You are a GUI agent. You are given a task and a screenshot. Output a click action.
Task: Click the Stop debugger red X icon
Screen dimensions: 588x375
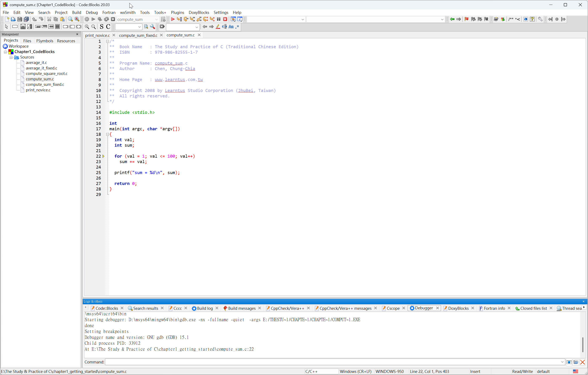click(225, 19)
